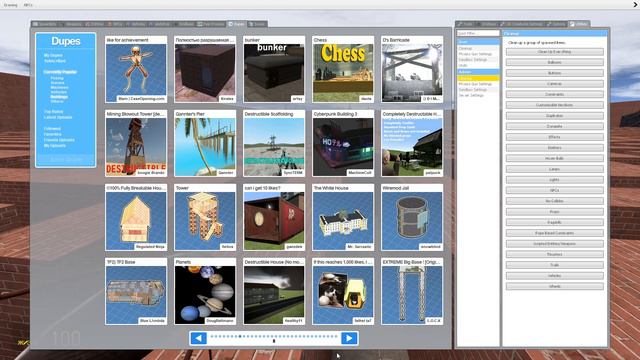Click the Clean Up Everything button
This screenshot has width=640, height=360.
point(555,52)
